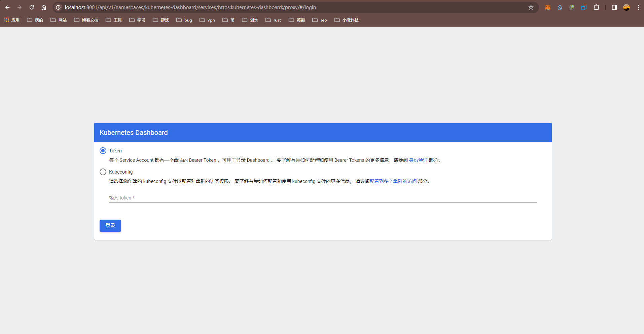The width and height of the screenshot is (644, 334).
Task: Select the Token login option
Action: pos(103,151)
